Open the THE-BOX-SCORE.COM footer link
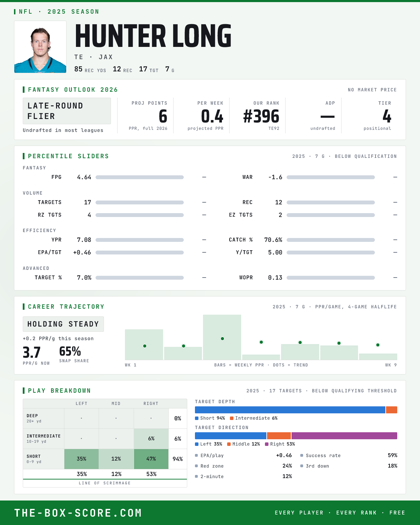Viewport: 420px width, 525px height. [78, 513]
